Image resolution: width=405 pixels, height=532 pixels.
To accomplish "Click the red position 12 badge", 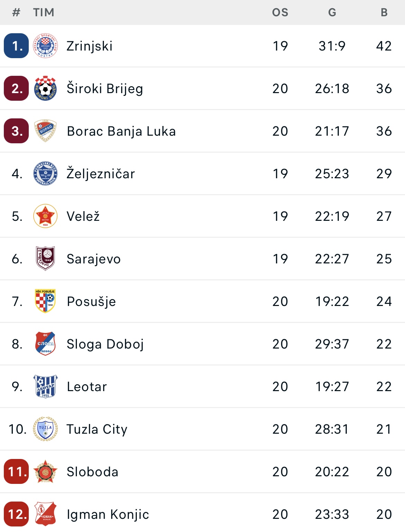I will pos(16,514).
